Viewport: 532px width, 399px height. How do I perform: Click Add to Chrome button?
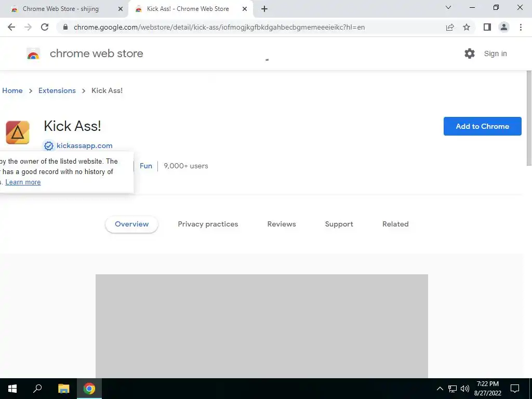click(x=483, y=126)
